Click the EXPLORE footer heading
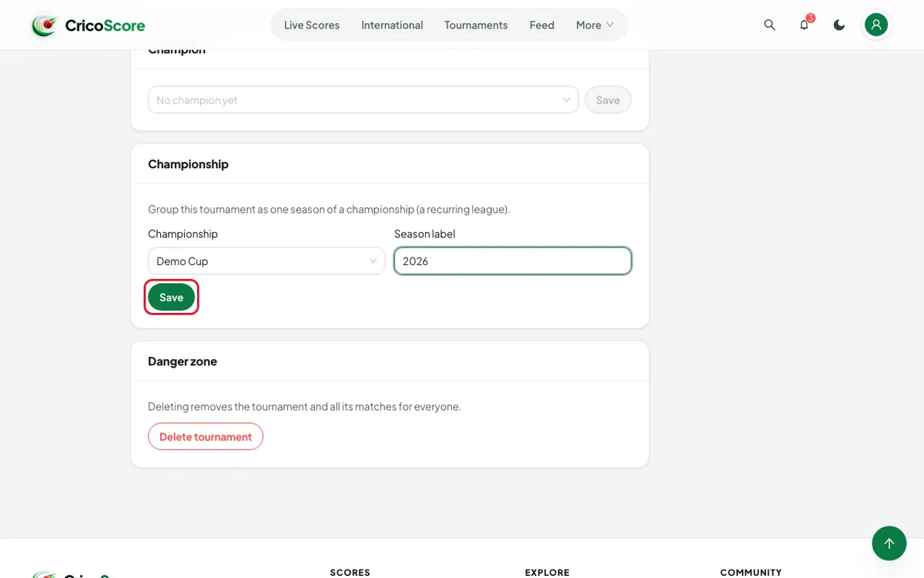This screenshot has width=924, height=578. click(x=547, y=573)
